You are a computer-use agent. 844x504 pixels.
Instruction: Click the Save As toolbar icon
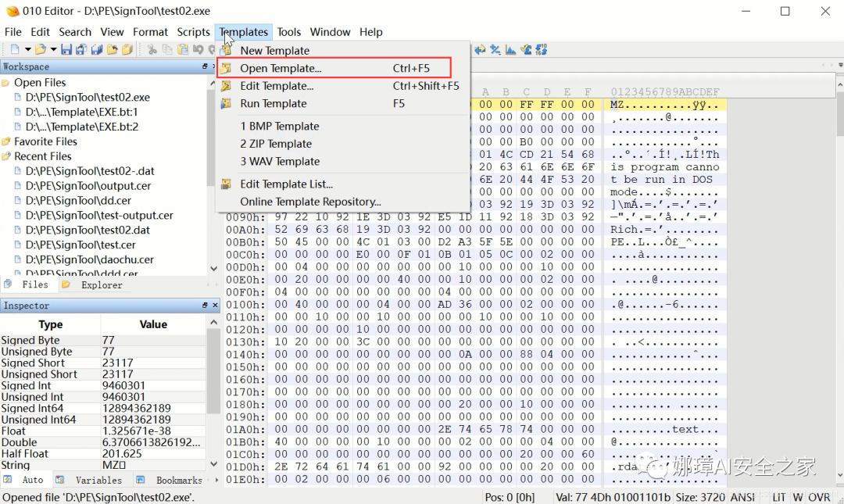(x=81, y=49)
